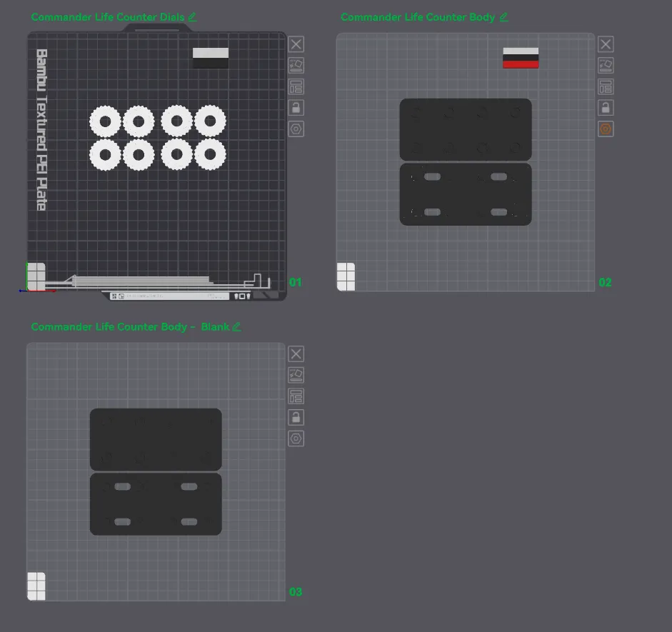Auto-orient objects on plate 02

click(x=606, y=66)
